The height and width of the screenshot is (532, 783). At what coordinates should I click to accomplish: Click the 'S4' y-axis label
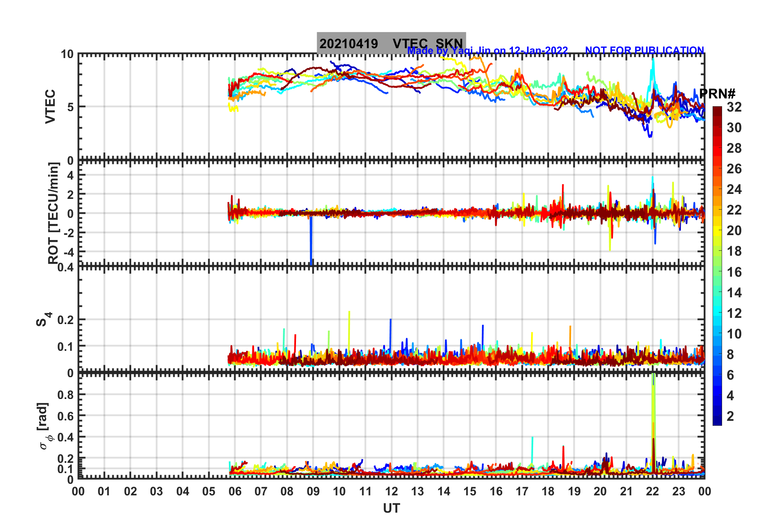click(44, 319)
